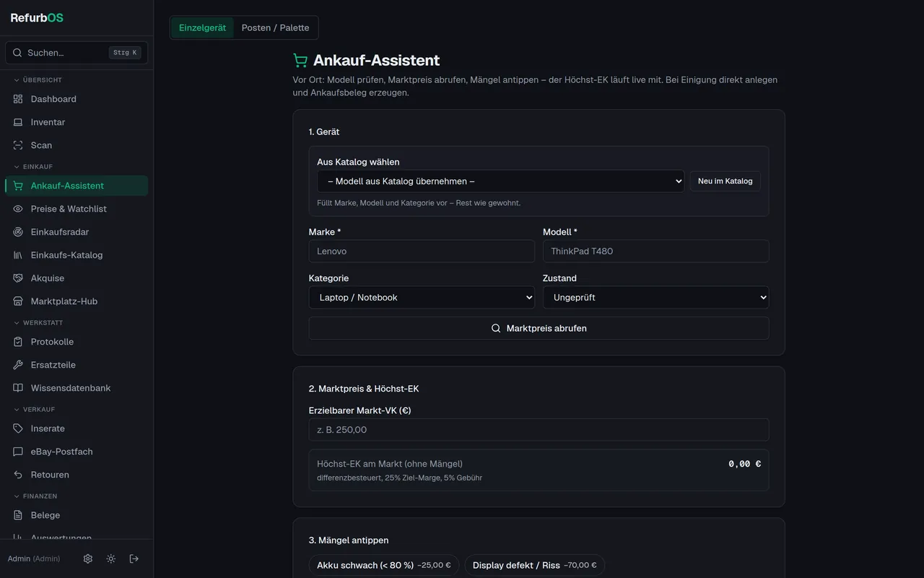The height and width of the screenshot is (578, 924).
Task: Collapse the EINKAUF sidebar section
Action: tap(33, 167)
